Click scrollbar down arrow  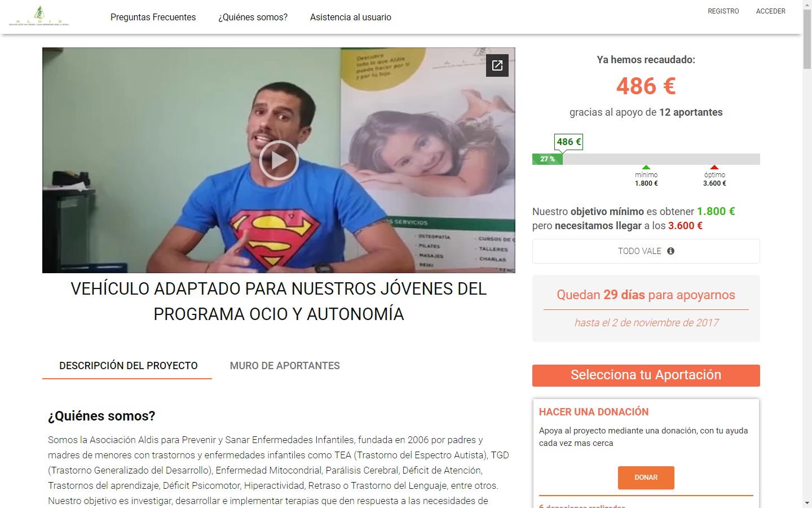click(807, 502)
